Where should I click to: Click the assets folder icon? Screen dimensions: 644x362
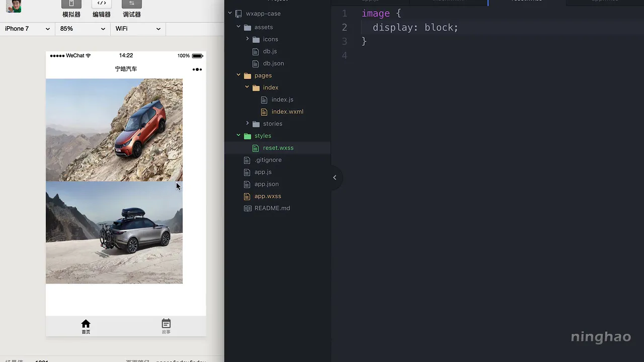pos(247,27)
